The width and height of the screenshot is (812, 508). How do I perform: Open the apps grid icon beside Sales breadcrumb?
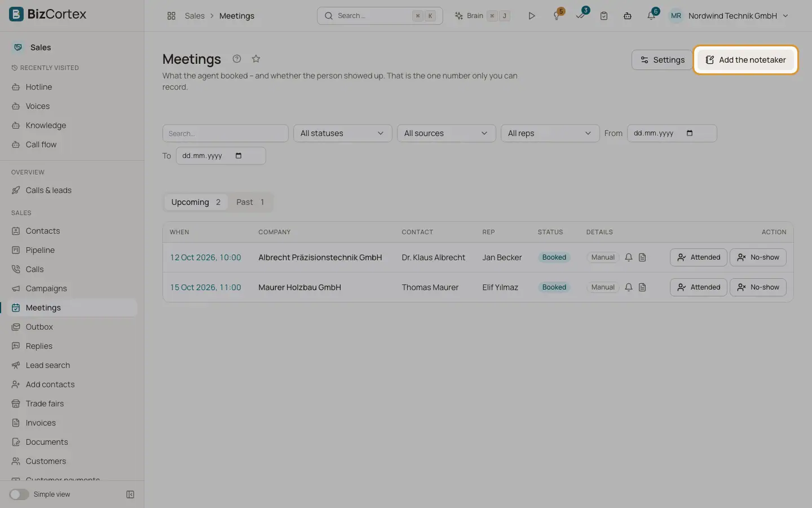tap(171, 16)
